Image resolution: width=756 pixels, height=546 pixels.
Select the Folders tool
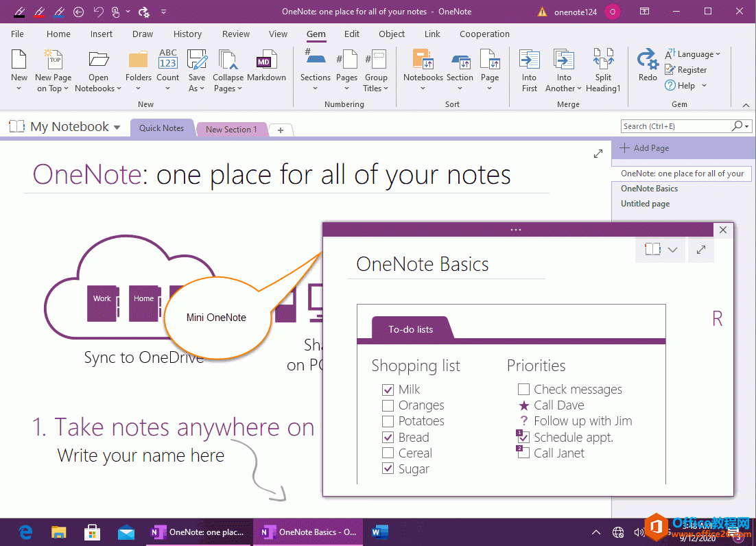[138, 67]
